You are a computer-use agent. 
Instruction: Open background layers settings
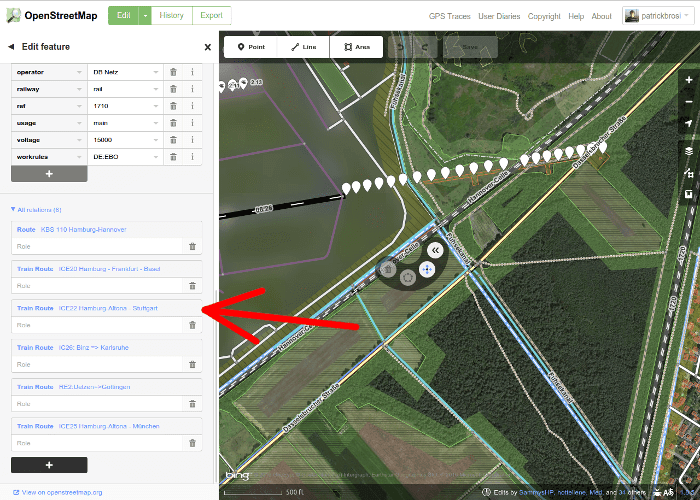tap(688, 151)
